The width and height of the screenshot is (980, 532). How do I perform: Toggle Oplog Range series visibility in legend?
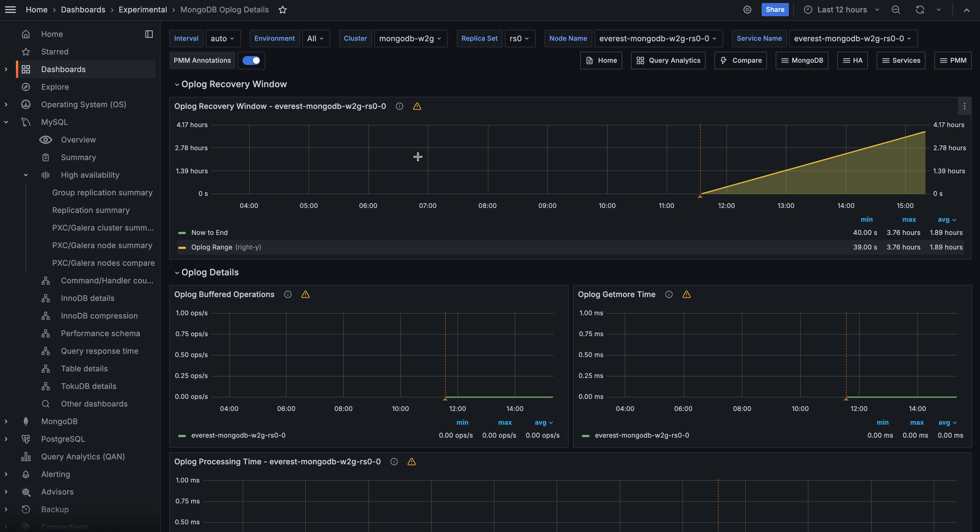pos(211,247)
